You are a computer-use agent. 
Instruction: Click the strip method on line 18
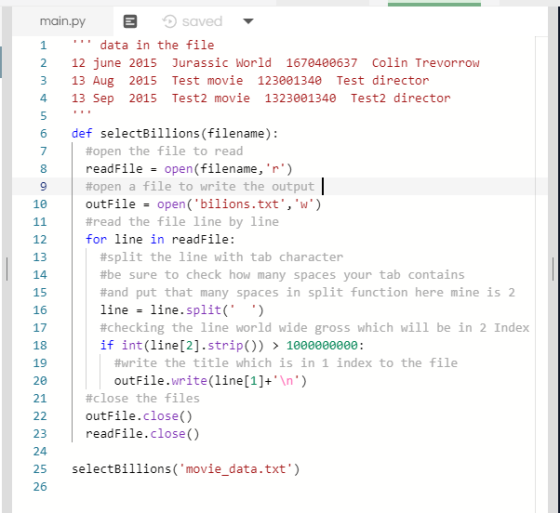coord(225,345)
